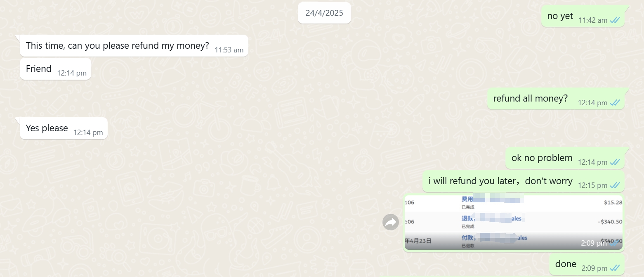This screenshot has width=644, height=277.
Task: Click the "ok no problem" message
Action: click(565, 158)
